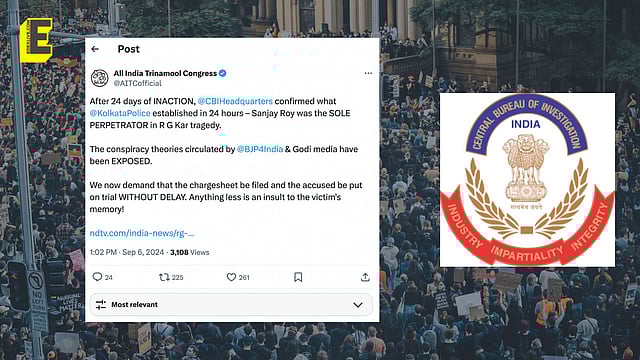Open the @KolkataPolice mention

click(x=120, y=113)
